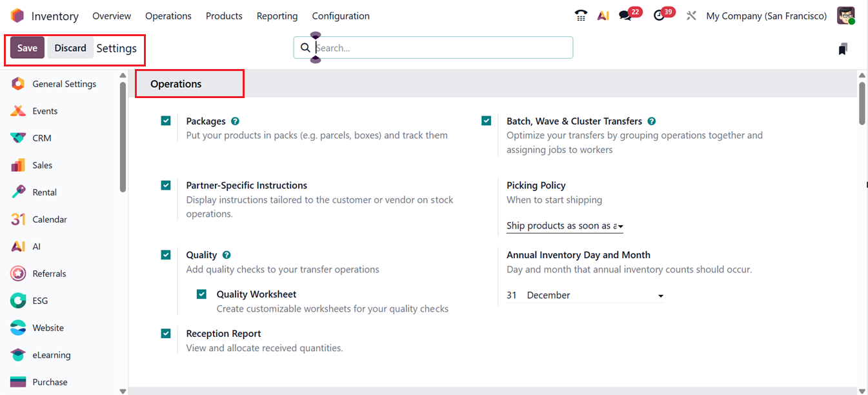
Task: Uncheck Partner-Specific Instructions
Action: 166,185
